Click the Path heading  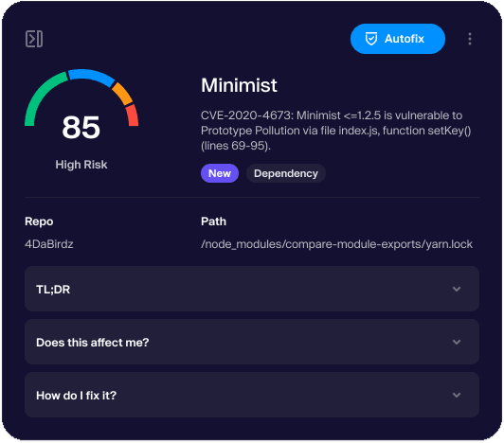213,221
